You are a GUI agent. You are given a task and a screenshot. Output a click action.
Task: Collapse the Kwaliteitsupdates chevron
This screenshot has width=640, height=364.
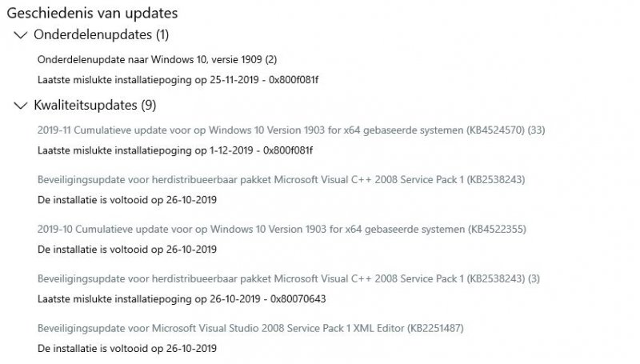click(x=19, y=106)
